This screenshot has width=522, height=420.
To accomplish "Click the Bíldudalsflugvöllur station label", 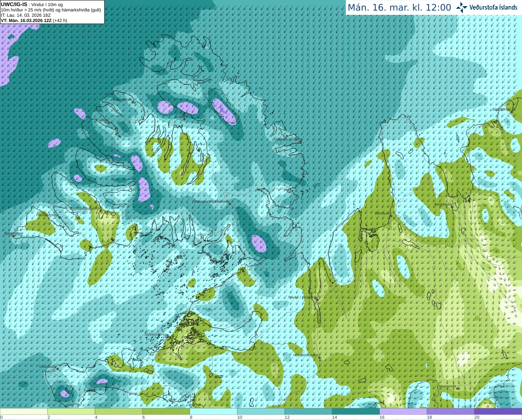I will pos(85,208).
